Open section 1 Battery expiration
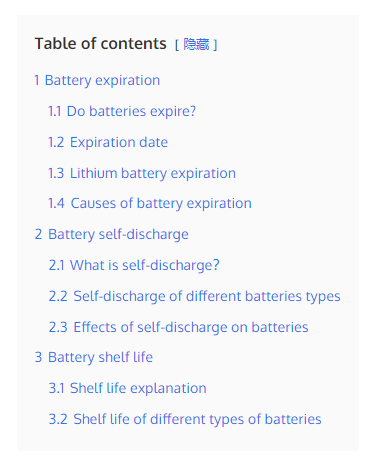Viewport: 372px width, 467px height. coord(97,80)
